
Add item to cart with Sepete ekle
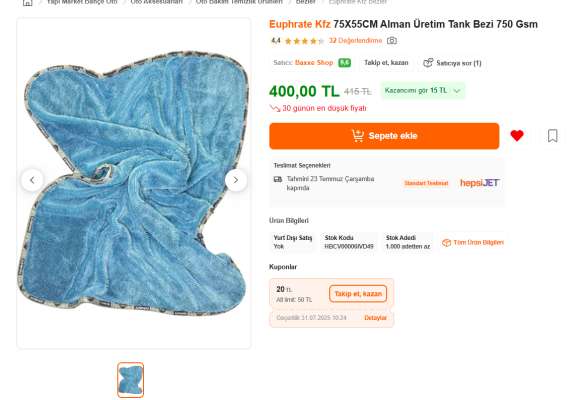click(x=384, y=136)
